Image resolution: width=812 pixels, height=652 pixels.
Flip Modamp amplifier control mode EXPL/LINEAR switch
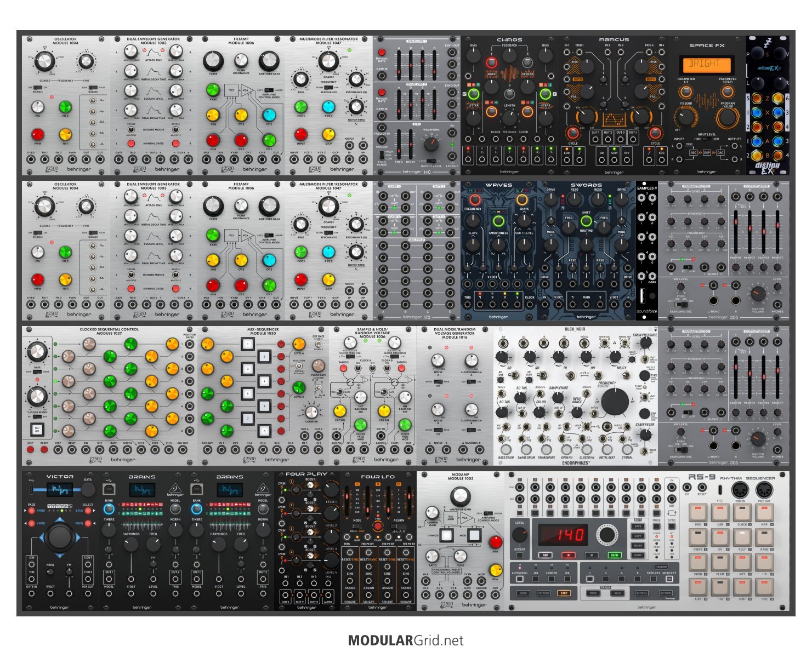click(488, 513)
